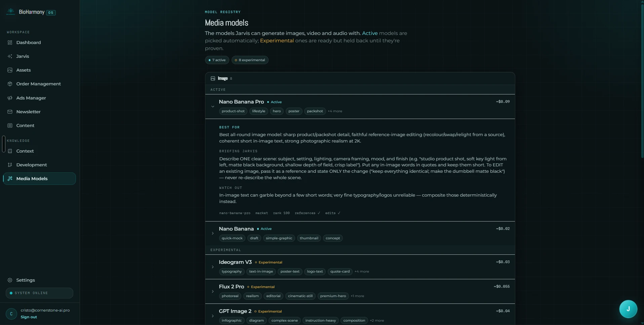644x325 pixels.
Task: Select the product-shot tag
Action: click(x=233, y=111)
